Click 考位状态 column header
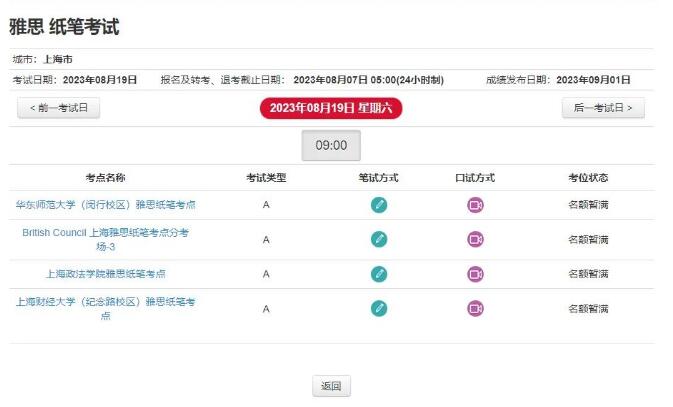Screen dimensions: 673x407 click(588, 178)
